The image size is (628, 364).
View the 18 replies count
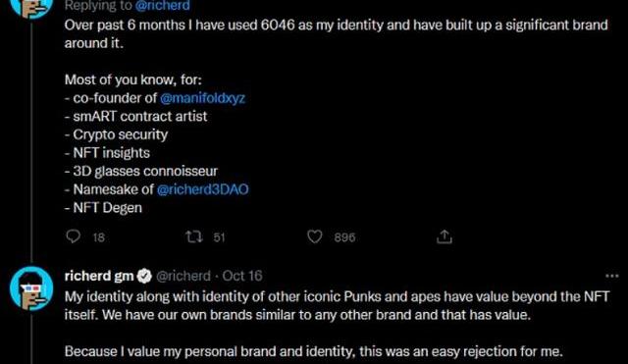click(x=98, y=237)
